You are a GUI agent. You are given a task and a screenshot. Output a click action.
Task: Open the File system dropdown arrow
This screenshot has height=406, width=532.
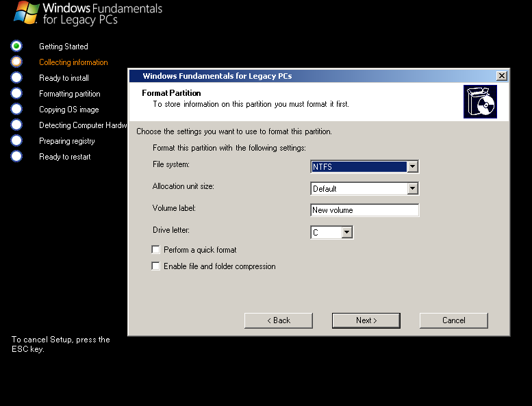click(413, 166)
